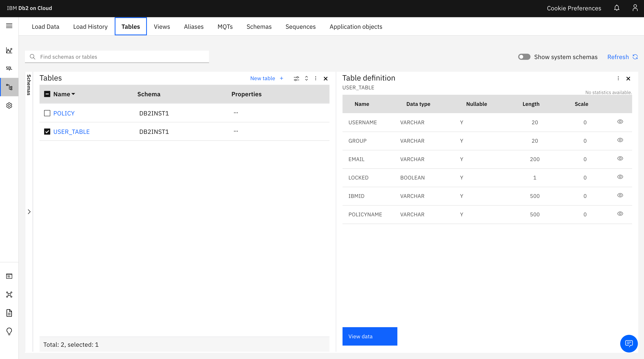Switch to the Views tab

point(162,26)
